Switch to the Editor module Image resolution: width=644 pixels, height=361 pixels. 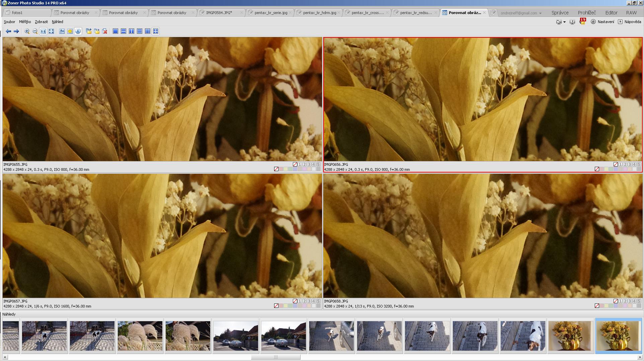611,13
